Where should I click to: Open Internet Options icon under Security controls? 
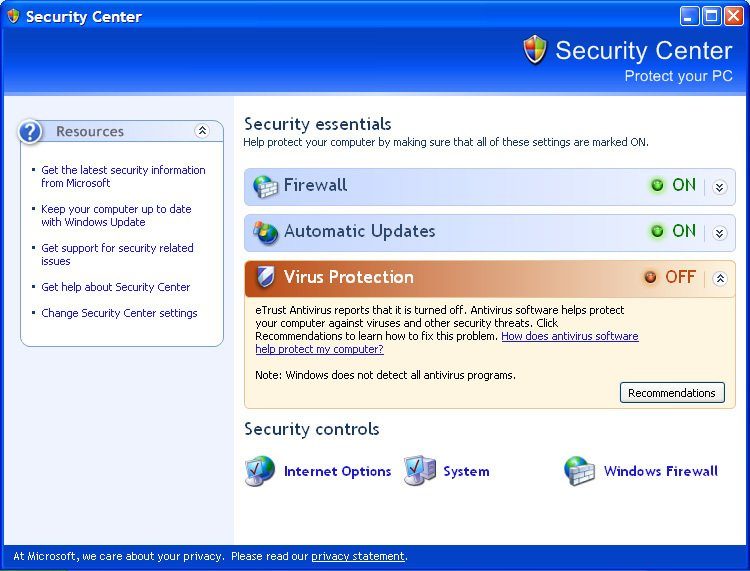260,471
